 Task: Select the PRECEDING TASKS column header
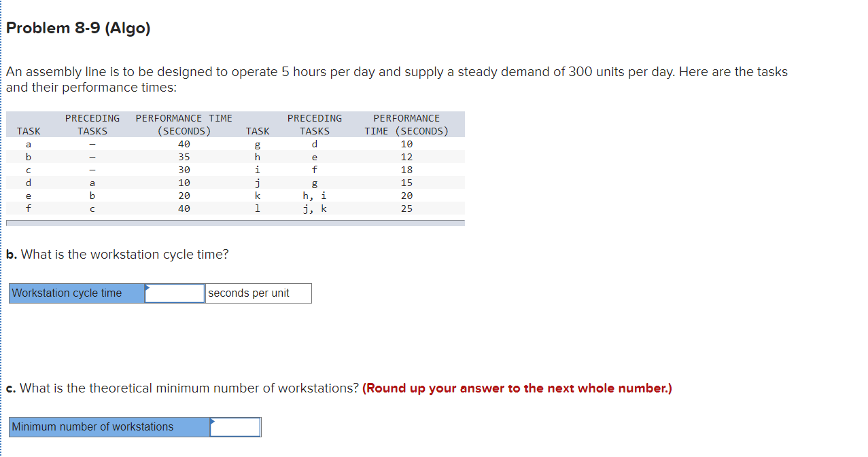tap(92, 124)
